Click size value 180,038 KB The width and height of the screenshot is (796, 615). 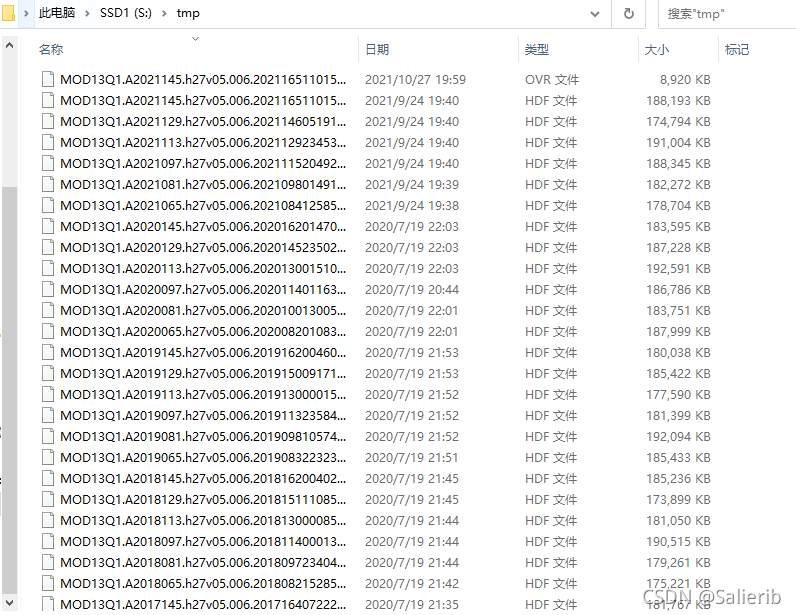tap(678, 352)
